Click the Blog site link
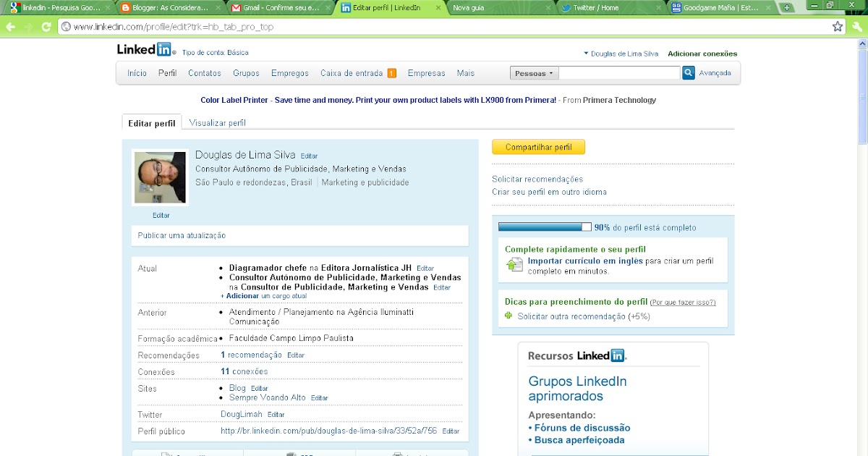The height and width of the screenshot is (456, 868). [237, 388]
